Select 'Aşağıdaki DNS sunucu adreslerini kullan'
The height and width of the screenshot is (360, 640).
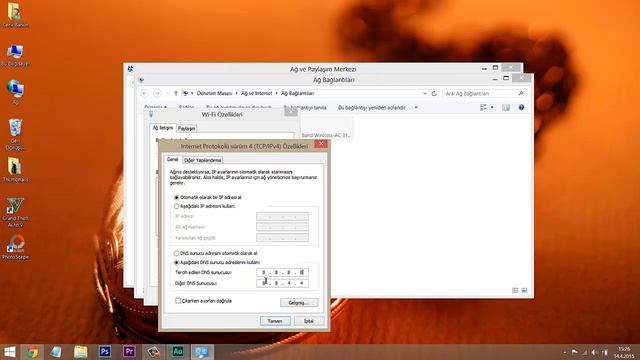tap(217, 262)
